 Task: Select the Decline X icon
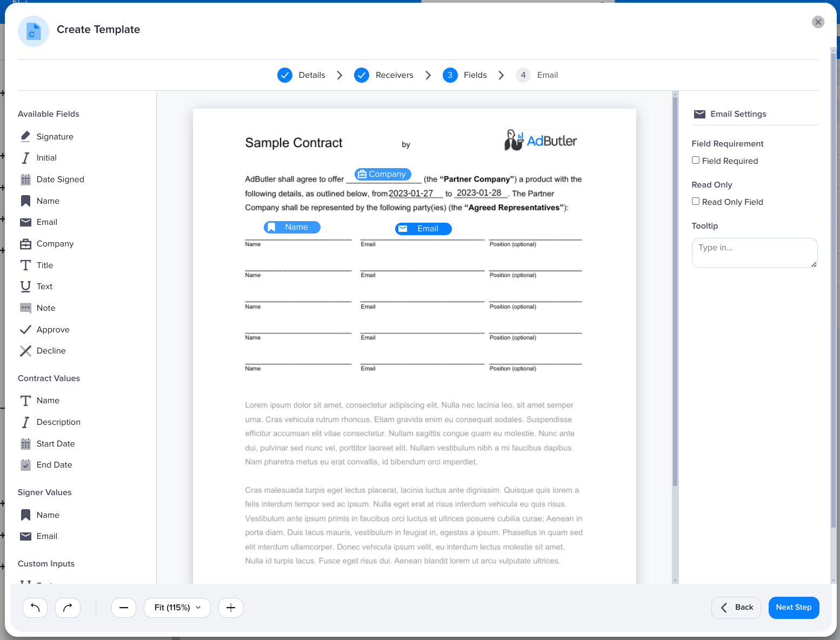point(25,351)
